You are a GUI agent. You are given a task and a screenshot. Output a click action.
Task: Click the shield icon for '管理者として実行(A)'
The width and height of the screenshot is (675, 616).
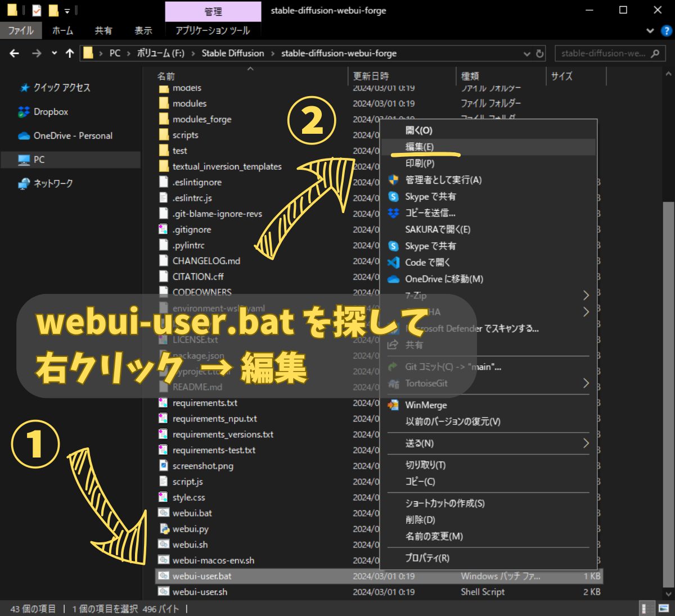pyautogui.click(x=394, y=180)
